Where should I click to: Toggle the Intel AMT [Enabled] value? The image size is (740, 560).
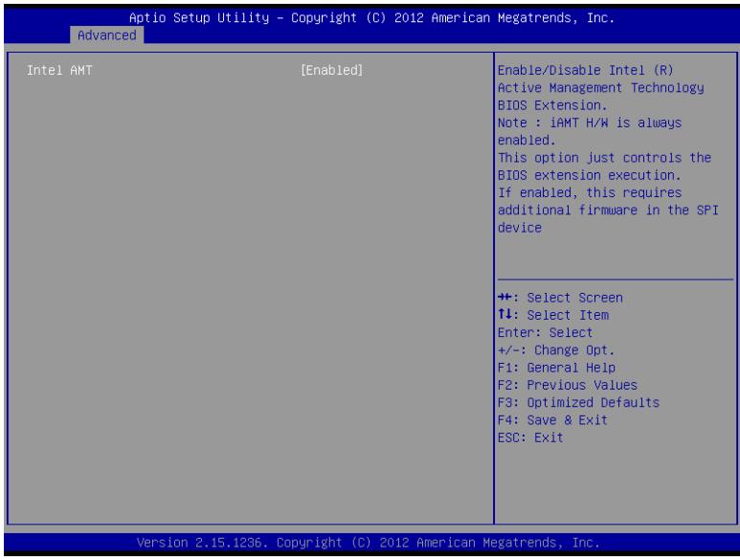click(x=332, y=70)
